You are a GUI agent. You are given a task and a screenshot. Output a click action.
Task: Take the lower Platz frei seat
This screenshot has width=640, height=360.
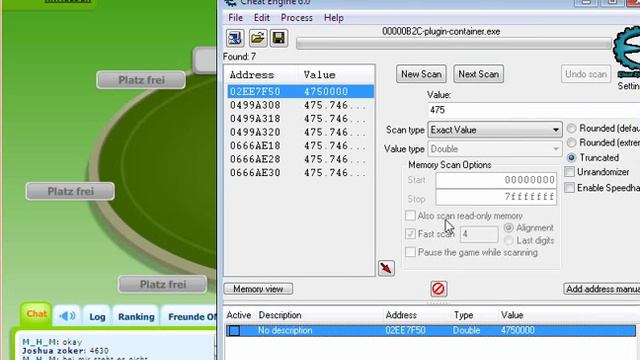click(163, 284)
